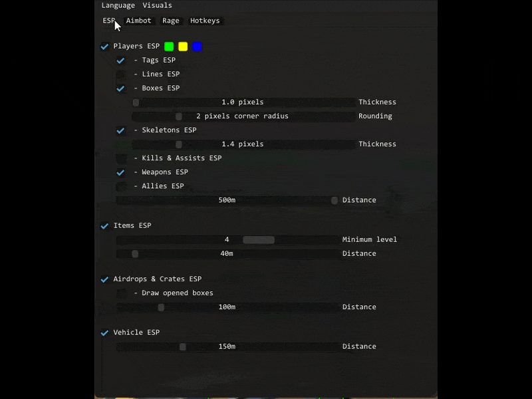
Task: Switch to the ESP tab
Action: tap(109, 21)
